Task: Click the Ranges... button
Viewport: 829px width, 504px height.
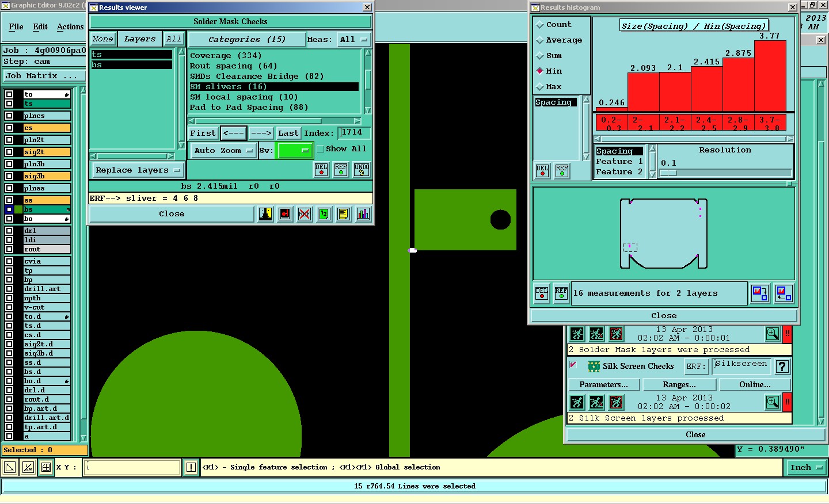Action: [679, 384]
